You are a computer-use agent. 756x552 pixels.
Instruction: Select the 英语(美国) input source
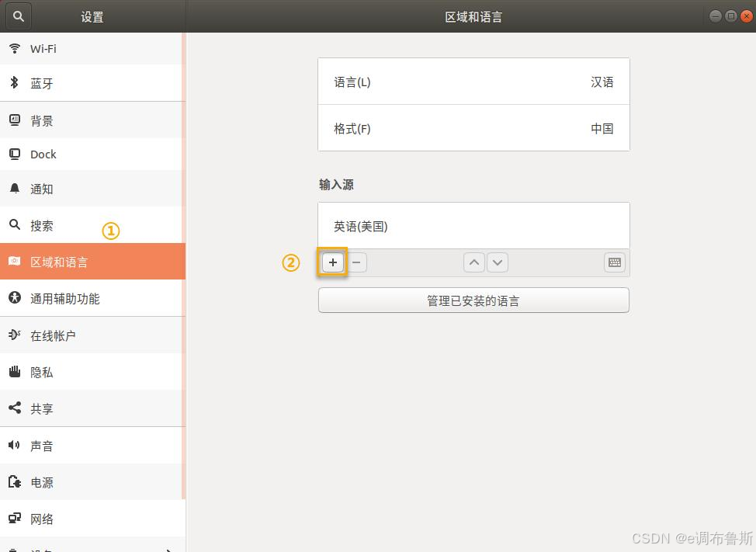coord(473,226)
